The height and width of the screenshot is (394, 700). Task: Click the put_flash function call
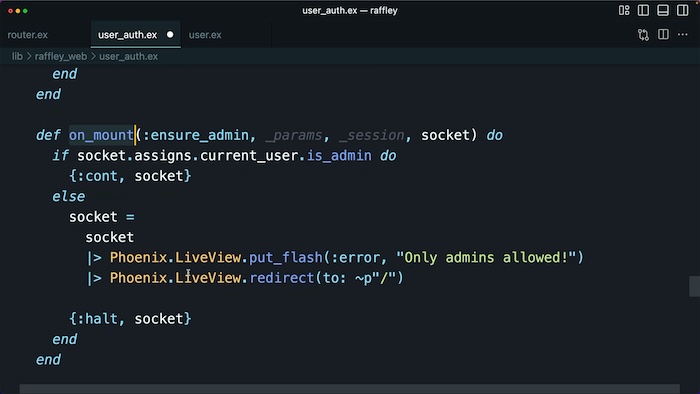[x=286, y=257]
